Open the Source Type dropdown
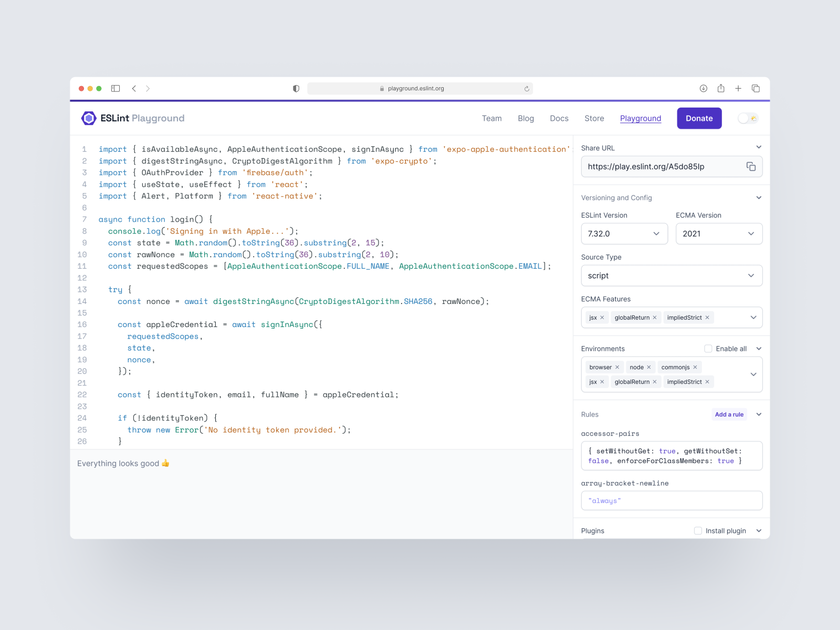The height and width of the screenshot is (630, 840). [x=671, y=275]
